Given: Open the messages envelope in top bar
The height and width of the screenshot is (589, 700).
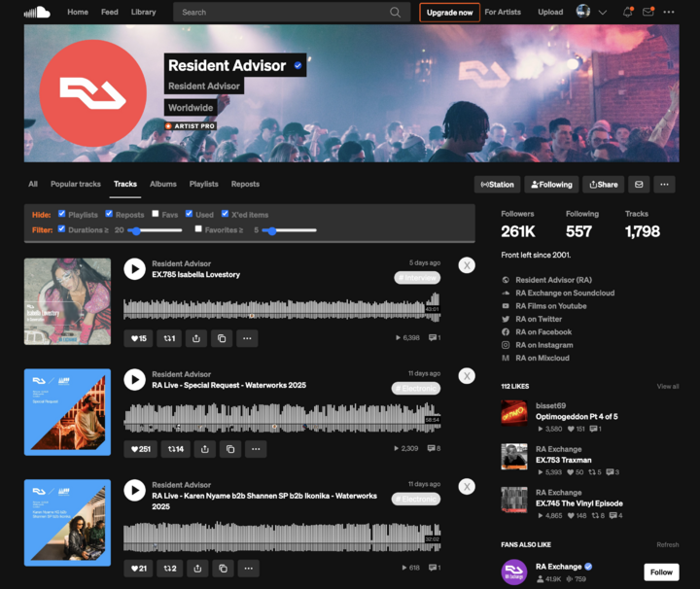Looking at the screenshot, I should click(647, 12).
